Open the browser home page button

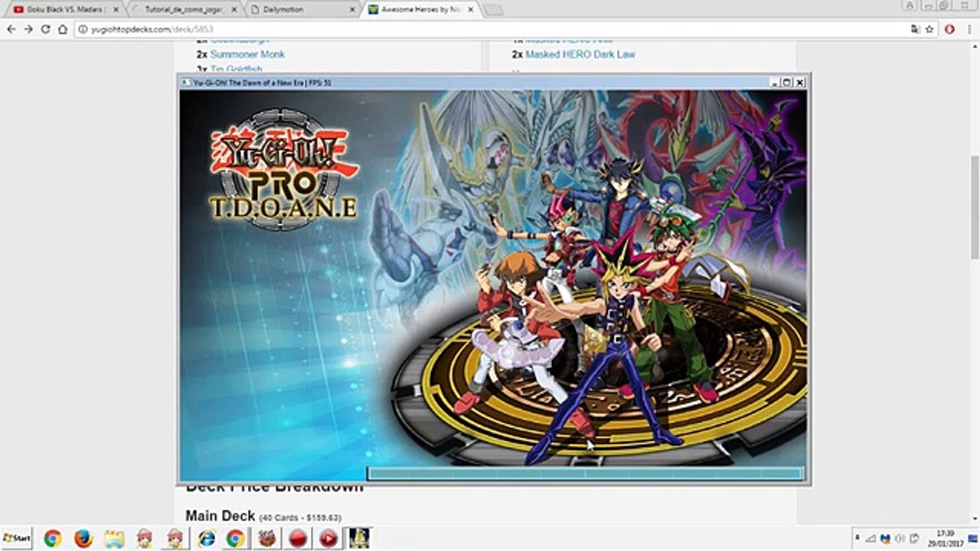(64, 29)
